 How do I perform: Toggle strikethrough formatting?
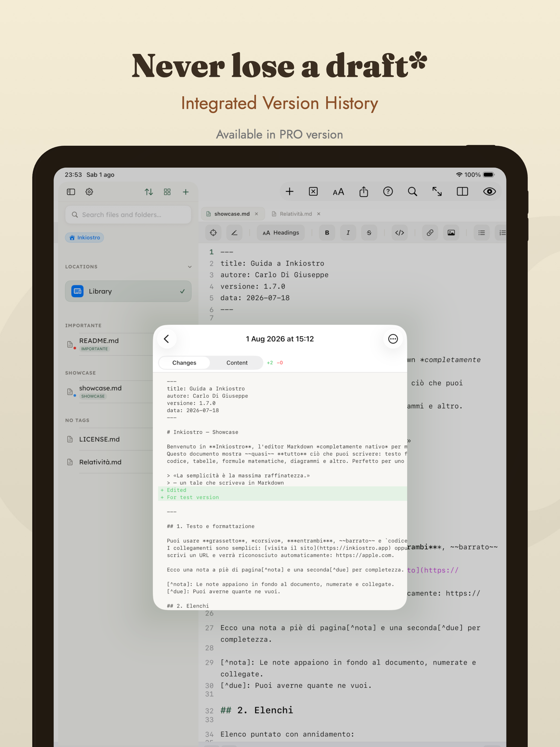coord(369,233)
